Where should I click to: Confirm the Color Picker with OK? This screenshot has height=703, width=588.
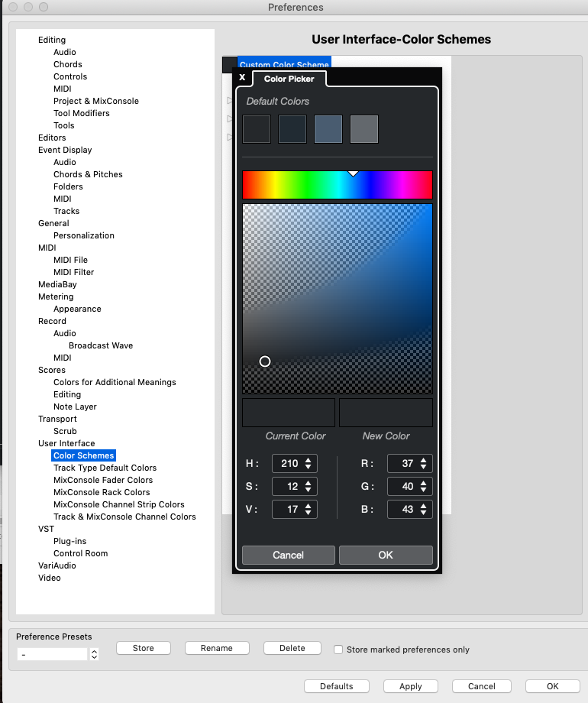coord(386,555)
